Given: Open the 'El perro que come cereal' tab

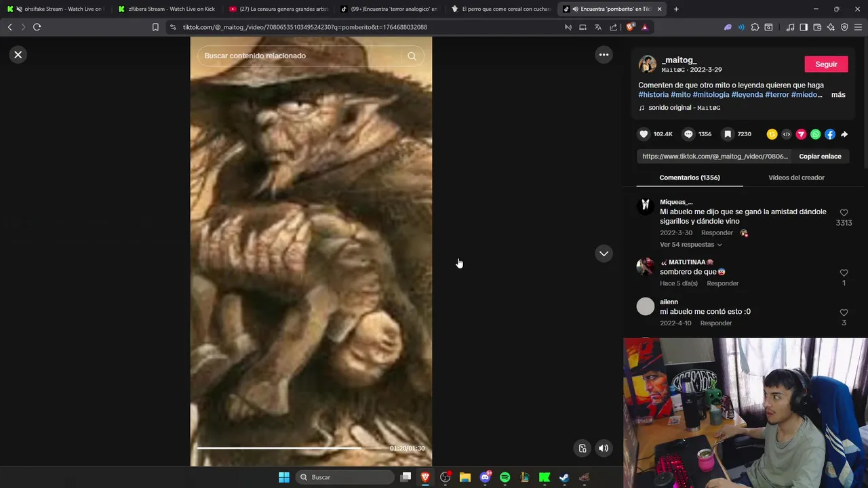Looking at the screenshot, I should click(502, 9).
